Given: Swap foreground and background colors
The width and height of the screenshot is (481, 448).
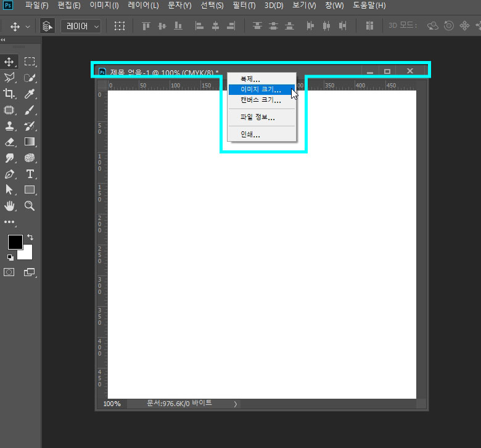Looking at the screenshot, I should click(30, 237).
